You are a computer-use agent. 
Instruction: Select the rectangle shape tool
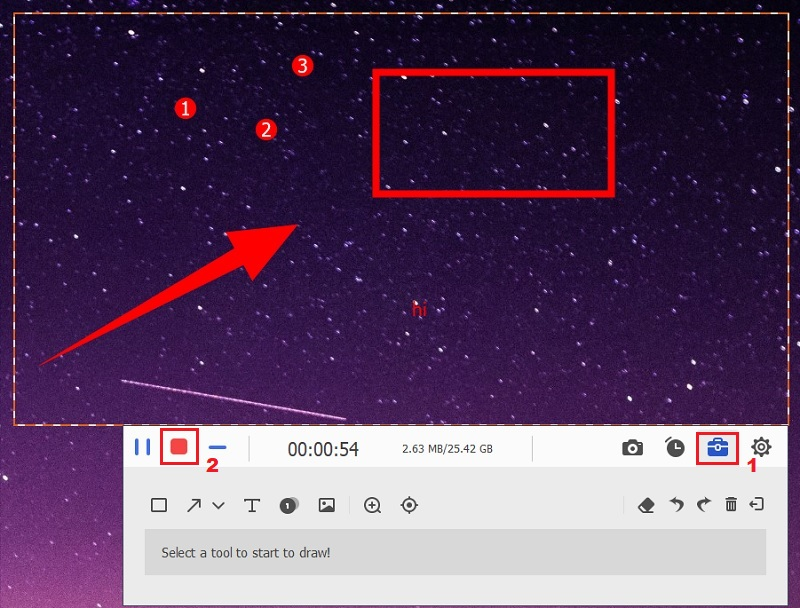[159, 505]
